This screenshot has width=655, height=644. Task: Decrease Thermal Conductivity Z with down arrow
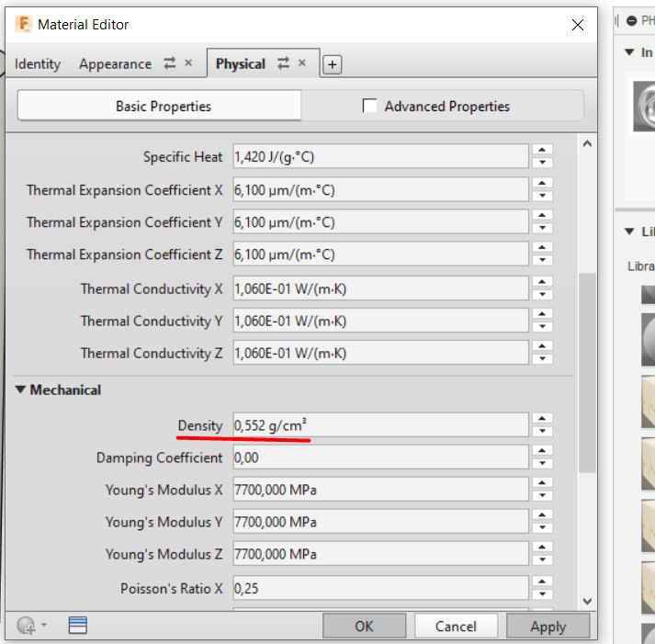(542, 359)
